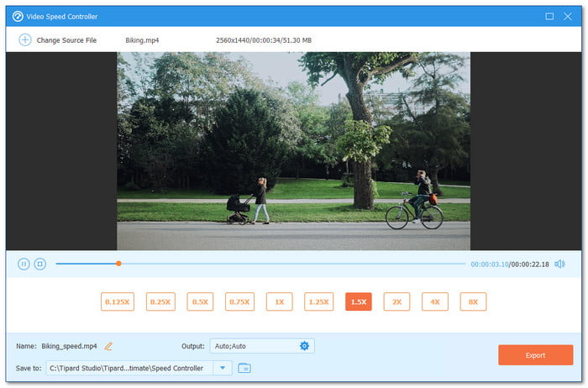Image resolution: width=588 pixels, height=388 pixels.
Task: Click the current time 00:00:03.10
Action: pyautogui.click(x=490, y=265)
